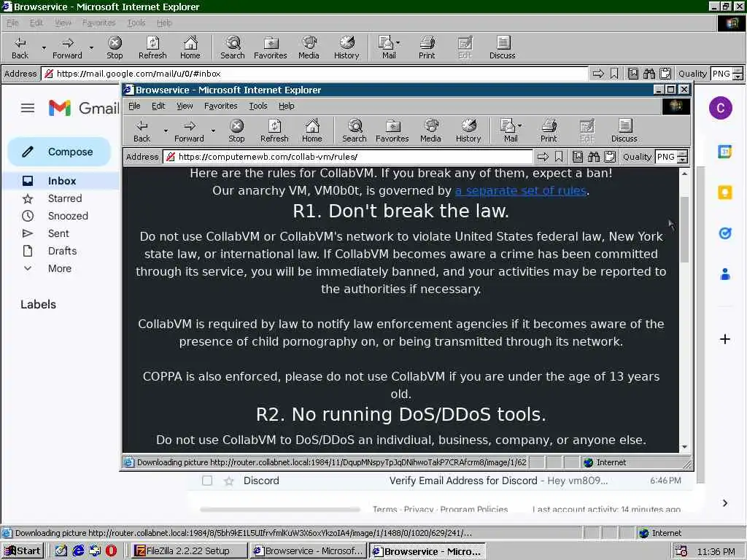Star the Discord email
The width and height of the screenshot is (747, 560).
229,481
